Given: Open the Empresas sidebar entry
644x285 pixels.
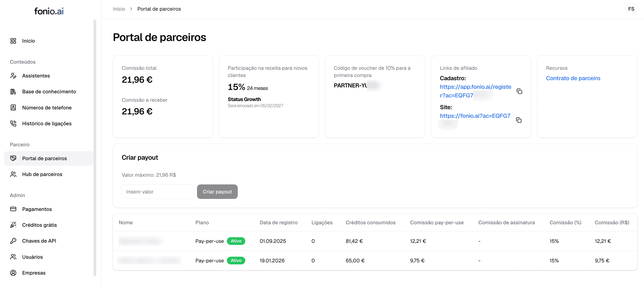Looking at the screenshot, I should click(34, 273).
